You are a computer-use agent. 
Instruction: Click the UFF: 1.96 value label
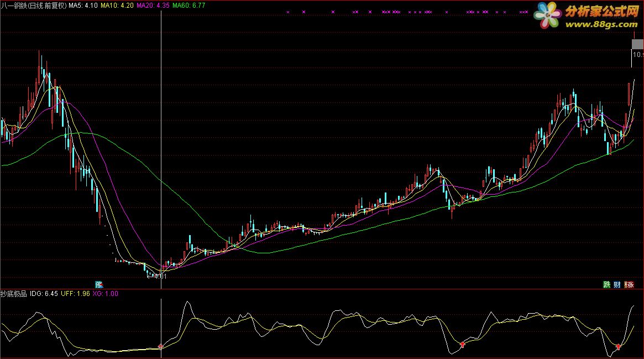[75, 294]
